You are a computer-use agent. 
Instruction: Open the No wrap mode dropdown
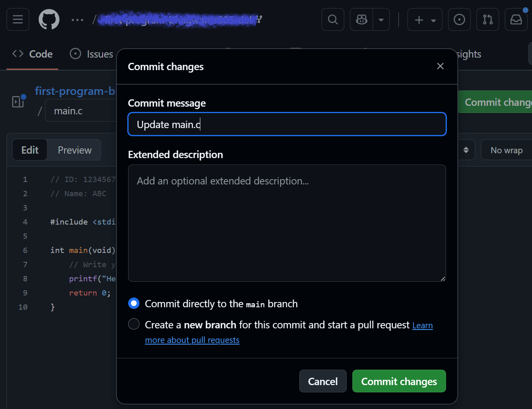pyautogui.click(x=506, y=150)
